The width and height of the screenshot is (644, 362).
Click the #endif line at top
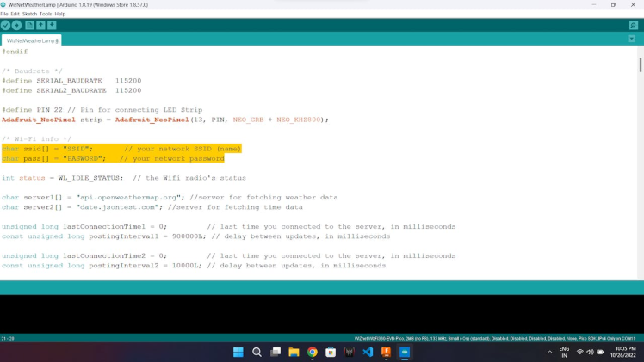coord(15,52)
